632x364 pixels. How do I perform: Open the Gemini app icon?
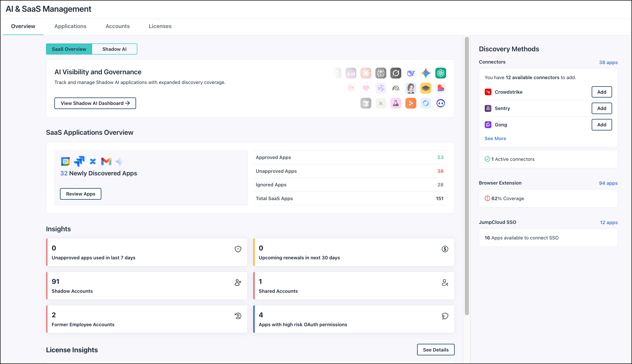(426, 73)
